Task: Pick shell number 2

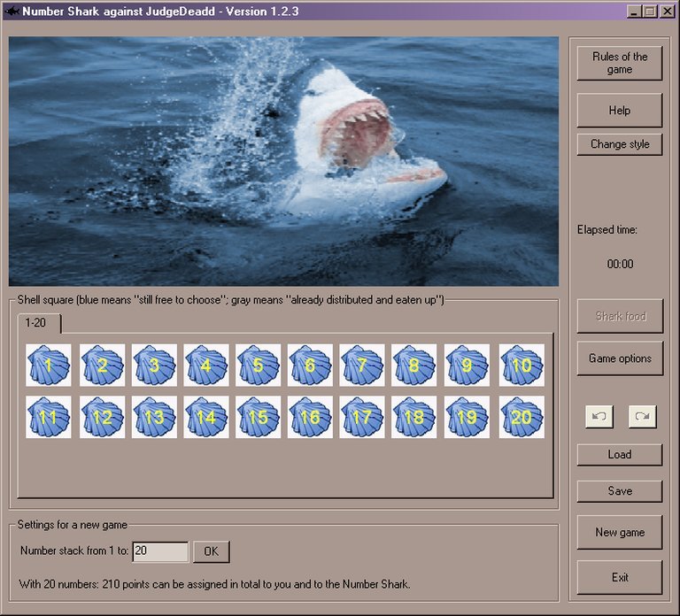Action: tap(103, 365)
